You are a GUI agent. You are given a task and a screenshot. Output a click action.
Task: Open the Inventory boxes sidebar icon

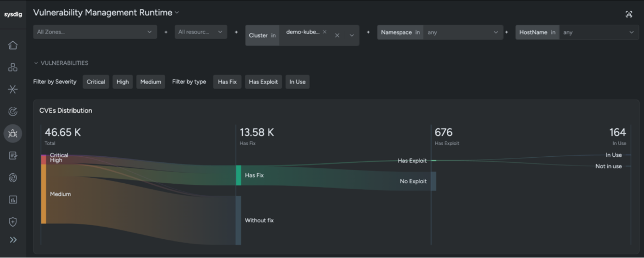tap(13, 67)
